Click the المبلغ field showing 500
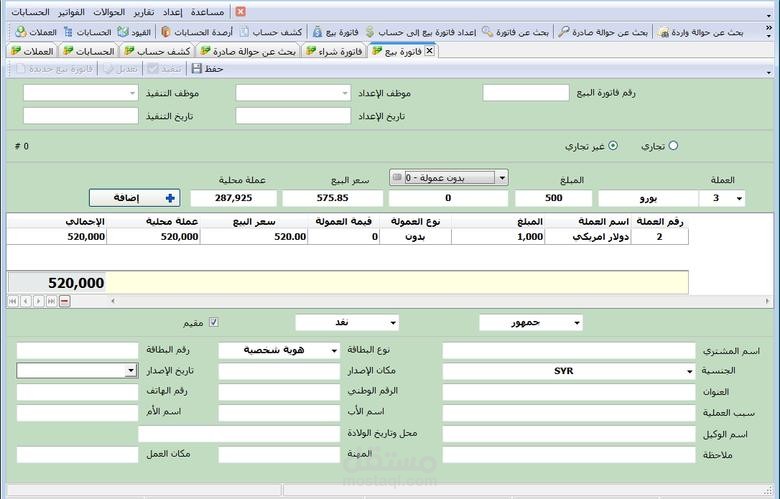This screenshot has height=499, width=780. (x=554, y=198)
